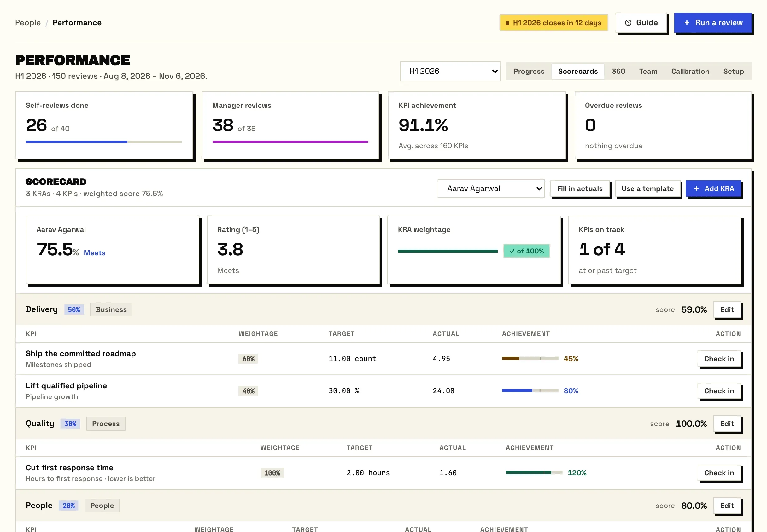
Task: Click the 3.8 rating value
Action: [x=230, y=249]
